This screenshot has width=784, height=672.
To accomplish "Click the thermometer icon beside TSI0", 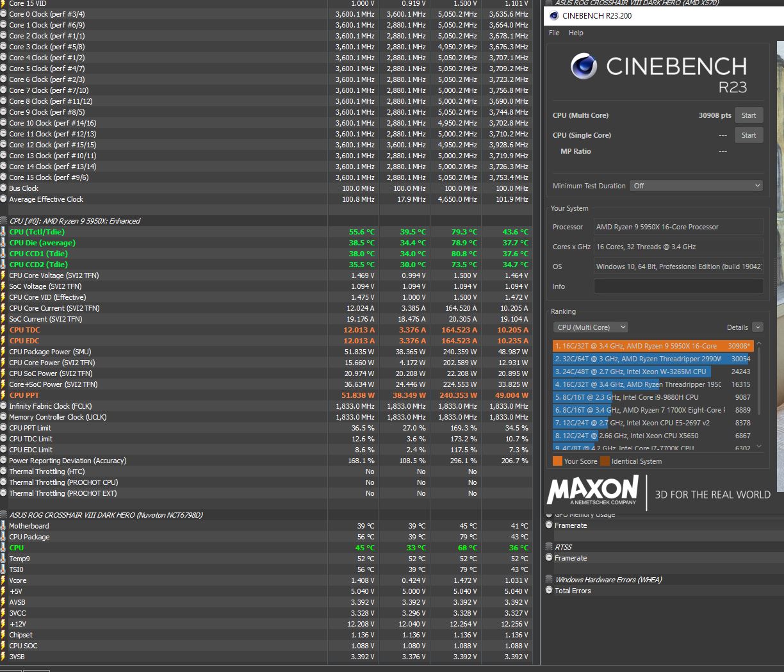I will tap(3, 570).
